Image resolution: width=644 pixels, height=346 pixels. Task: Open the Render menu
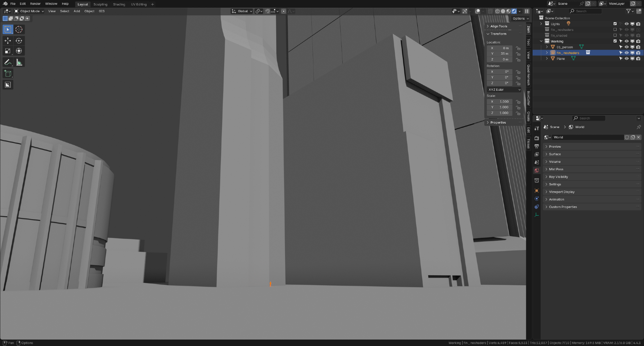[x=35, y=4]
